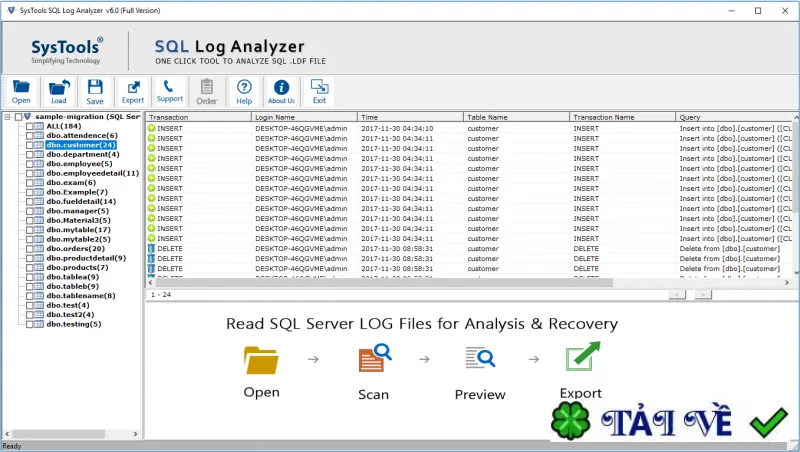This screenshot has width=800, height=452.
Task: Collapse the sample-migration tree node
Action: 7,117
